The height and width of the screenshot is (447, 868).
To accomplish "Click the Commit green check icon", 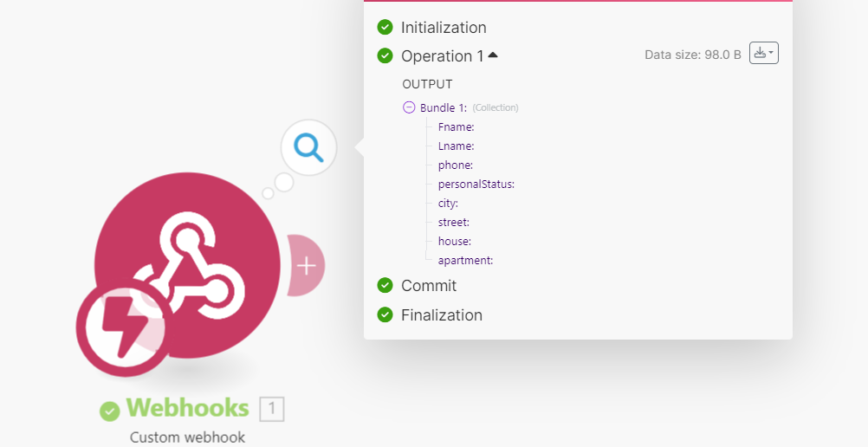I will (x=385, y=285).
